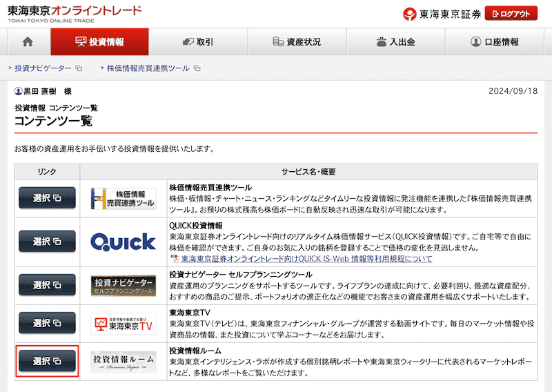Click the コンテンツ一覧 page heading
This screenshot has width=552, height=392.
tap(53, 121)
